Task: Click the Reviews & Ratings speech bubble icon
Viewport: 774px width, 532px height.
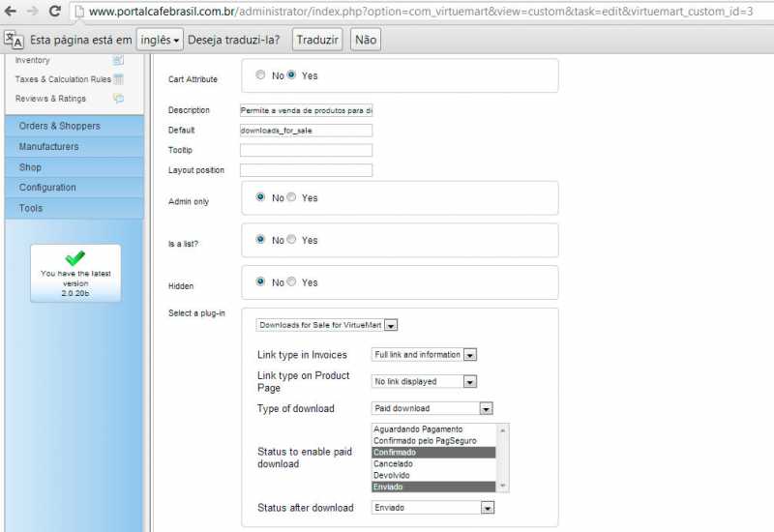Action: coord(118,99)
